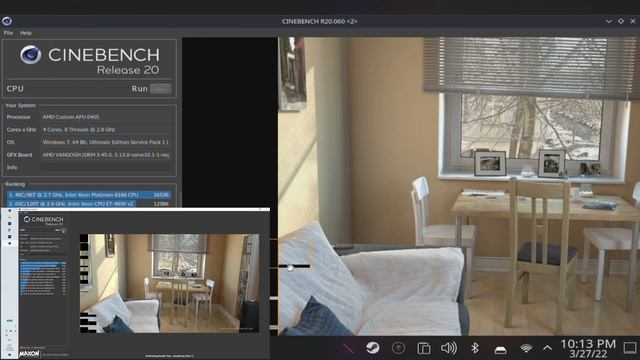Open Steam from the taskbar tray

pyautogui.click(x=373, y=348)
